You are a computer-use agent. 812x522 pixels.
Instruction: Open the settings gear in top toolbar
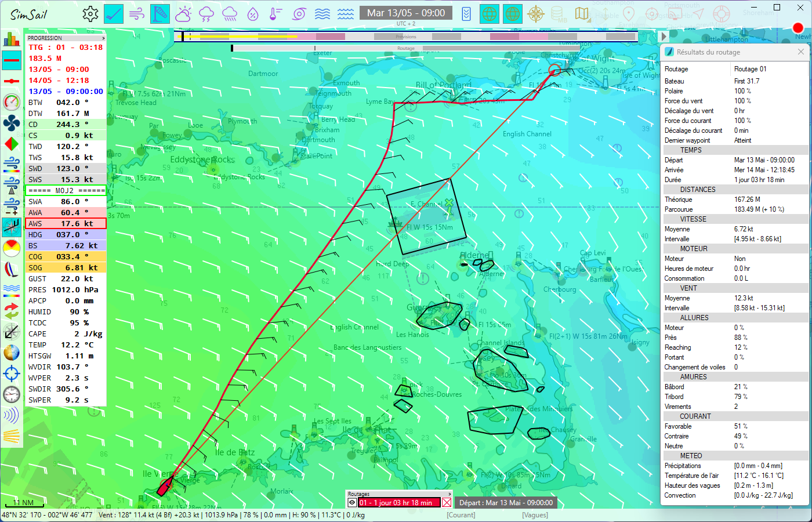pyautogui.click(x=90, y=13)
